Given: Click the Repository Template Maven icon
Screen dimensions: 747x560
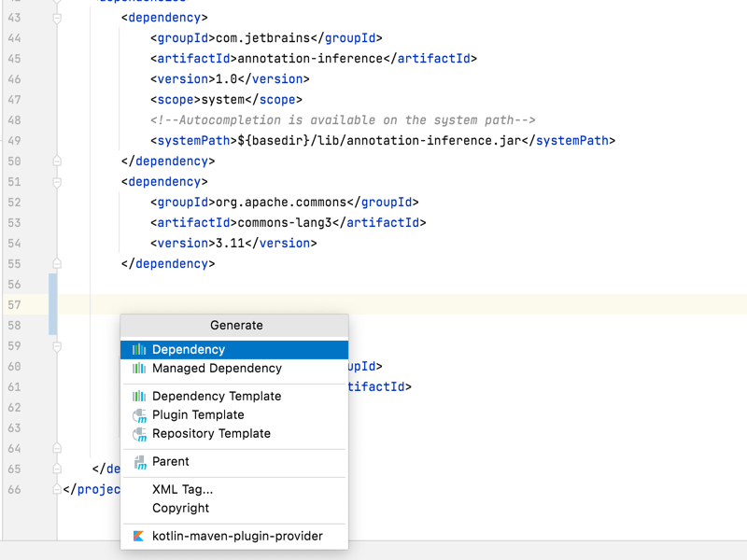Looking at the screenshot, I should [x=139, y=434].
